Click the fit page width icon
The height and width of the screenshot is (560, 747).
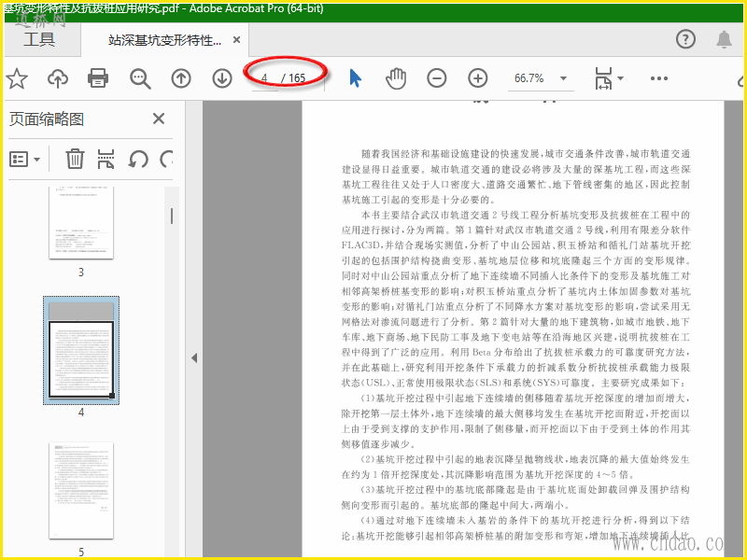click(x=603, y=78)
